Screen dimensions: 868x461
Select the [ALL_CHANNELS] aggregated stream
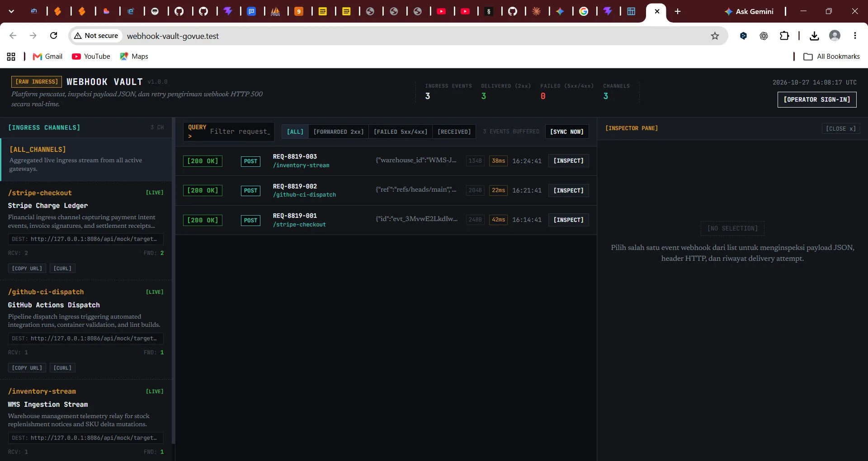(x=86, y=159)
